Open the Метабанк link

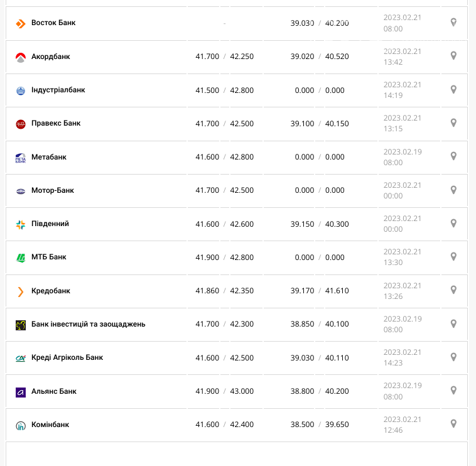click(x=49, y=157)
